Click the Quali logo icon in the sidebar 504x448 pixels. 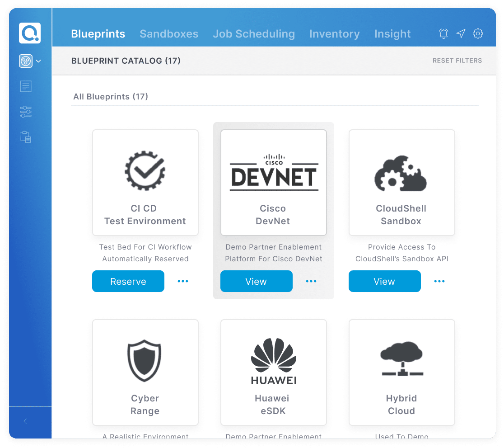(x=30, y=33)
